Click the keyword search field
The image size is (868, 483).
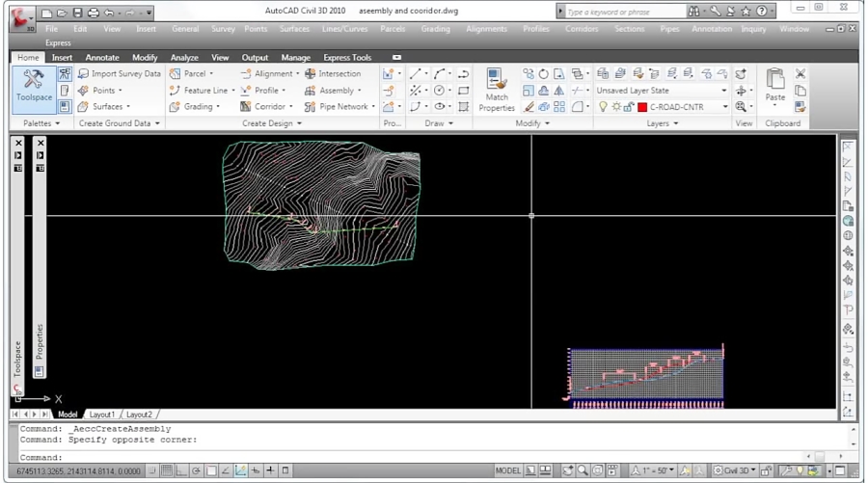(x=624, y=11)
